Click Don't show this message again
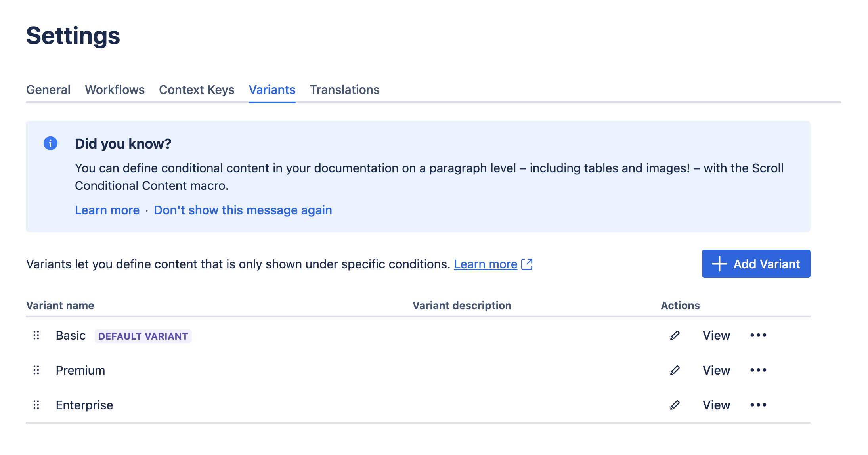868x455 pixels. click(x=243, y=210)
